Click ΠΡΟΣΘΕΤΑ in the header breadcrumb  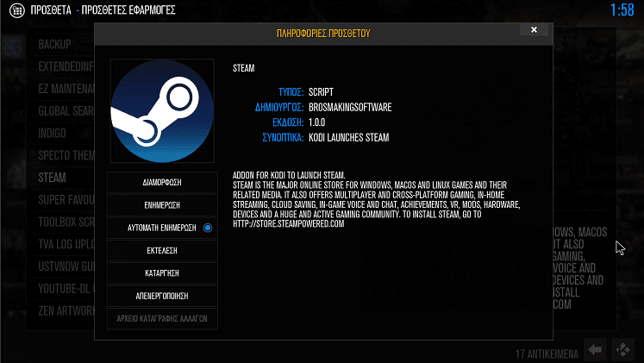pyautogui.click(x=51, y=9)
